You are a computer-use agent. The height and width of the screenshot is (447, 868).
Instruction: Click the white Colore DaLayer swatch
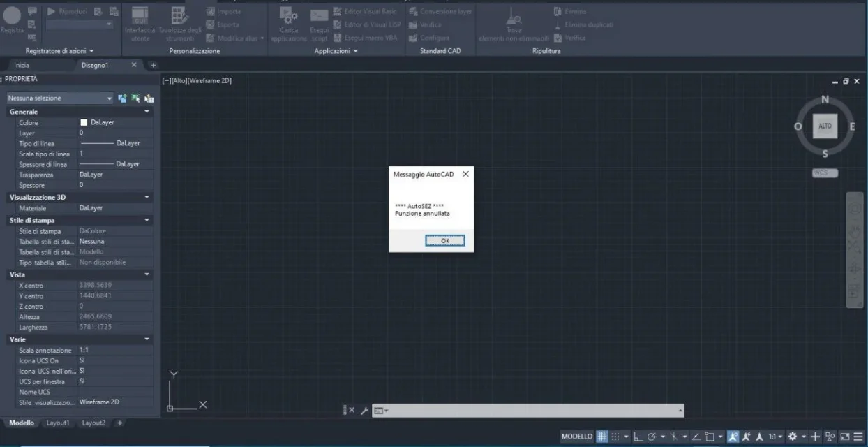click(84, 122)
